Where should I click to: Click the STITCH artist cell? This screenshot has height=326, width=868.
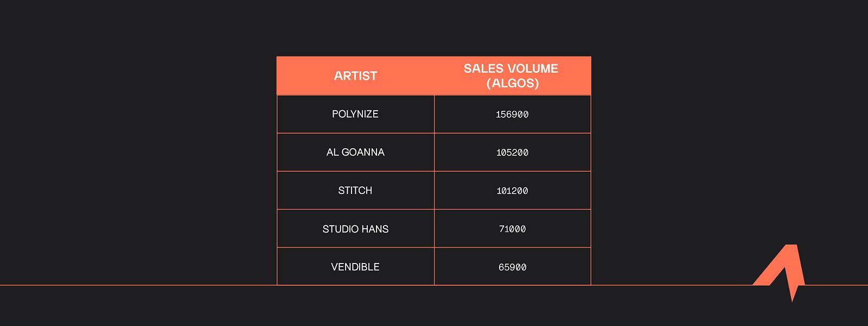[355, 191]
